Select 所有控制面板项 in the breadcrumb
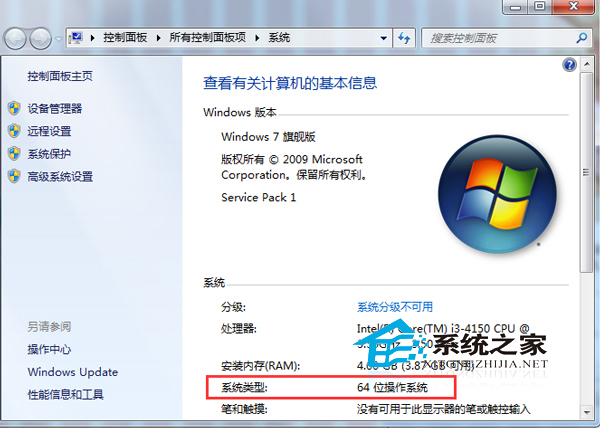The width and height of the screenshot is (600, 428). point(207,37)
